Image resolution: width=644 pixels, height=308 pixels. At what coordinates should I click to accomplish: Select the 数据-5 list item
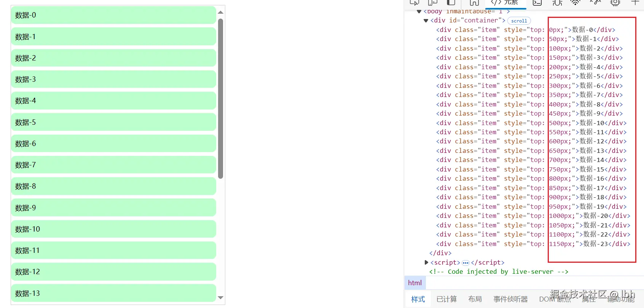coord(113,122)
